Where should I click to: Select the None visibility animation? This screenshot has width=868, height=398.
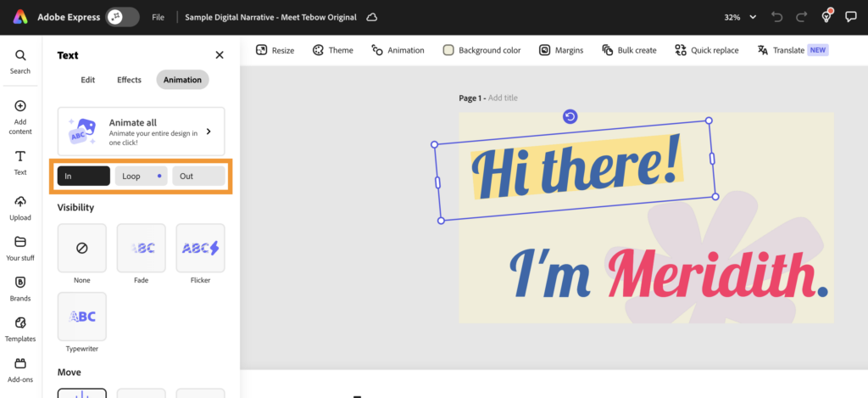(x=82, y=248)
